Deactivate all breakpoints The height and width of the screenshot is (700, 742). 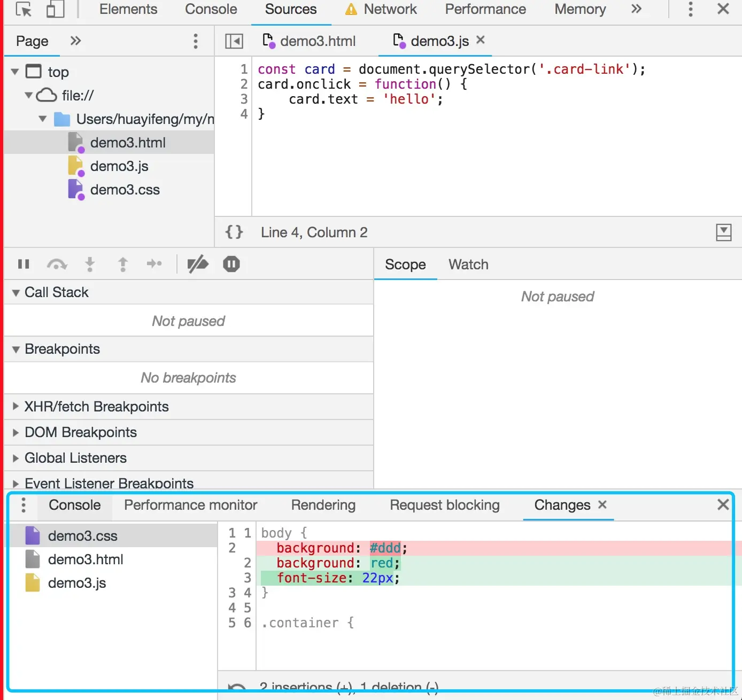[198, 264]
